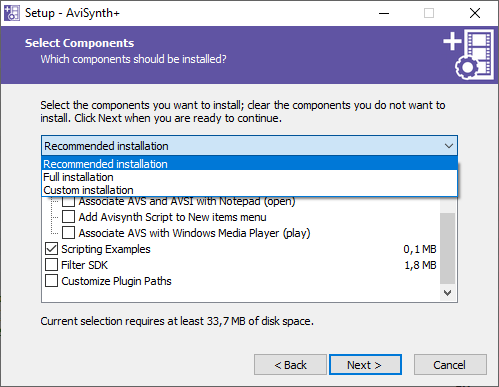
Task: Click the AviSynth+ film logo in header
Action: [x=468, y=54]
